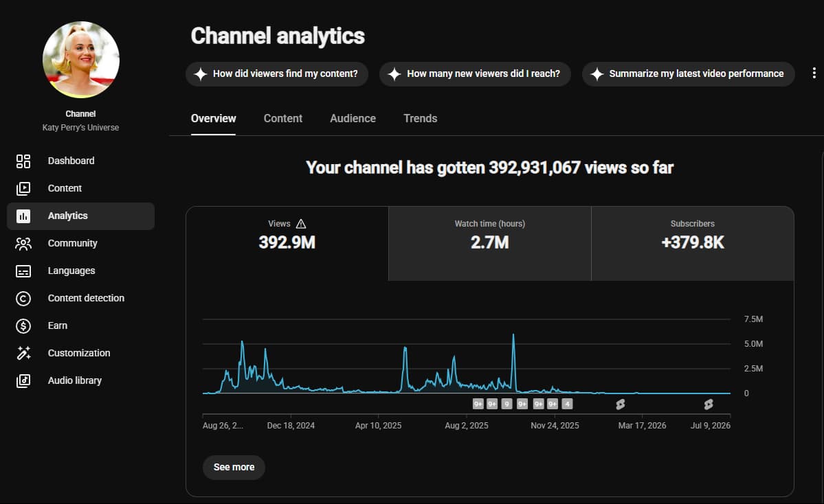824x504 pixels.
Task: Click the 'Katy Perry's Universe' channel name
Action: click(x=80, y=128)
